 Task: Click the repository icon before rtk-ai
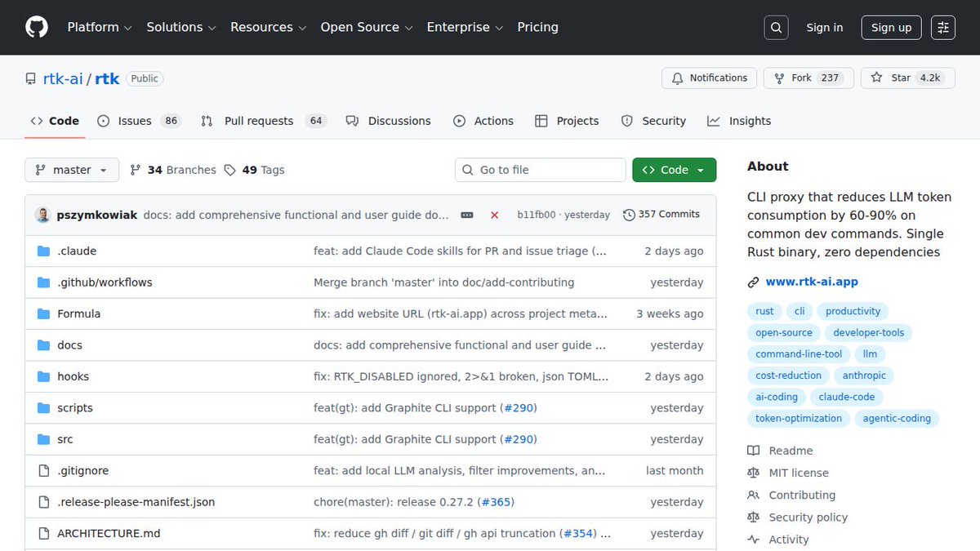pos(31,79)
